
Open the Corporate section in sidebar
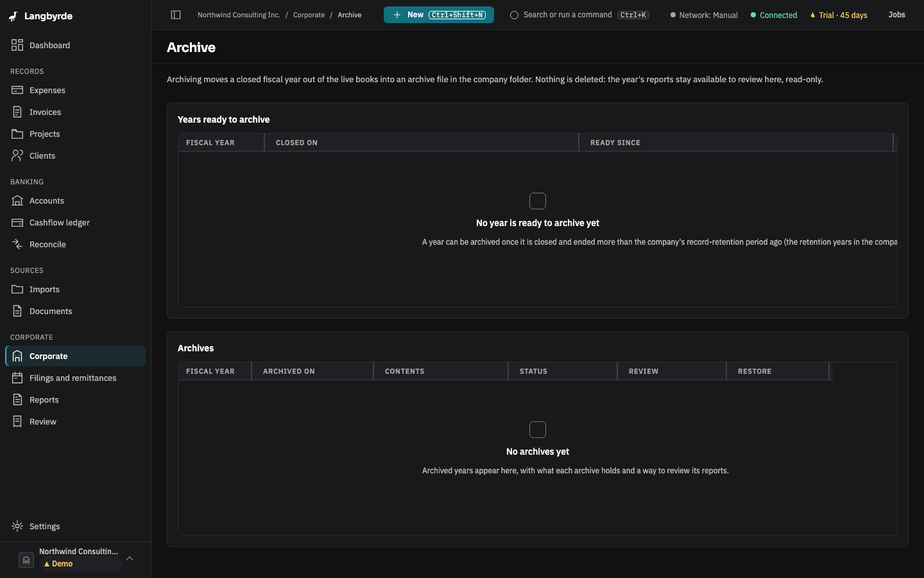pyautogui.click(x=76, y=356)
